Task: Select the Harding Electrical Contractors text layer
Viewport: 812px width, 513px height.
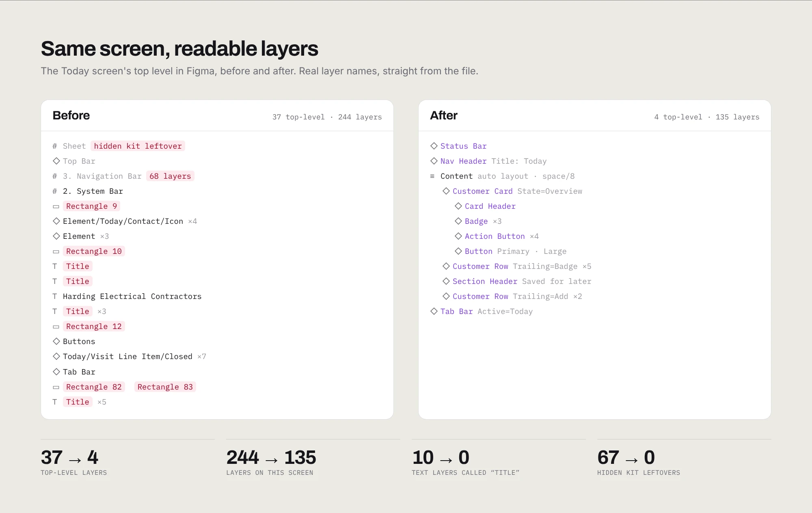Action: 132,297
